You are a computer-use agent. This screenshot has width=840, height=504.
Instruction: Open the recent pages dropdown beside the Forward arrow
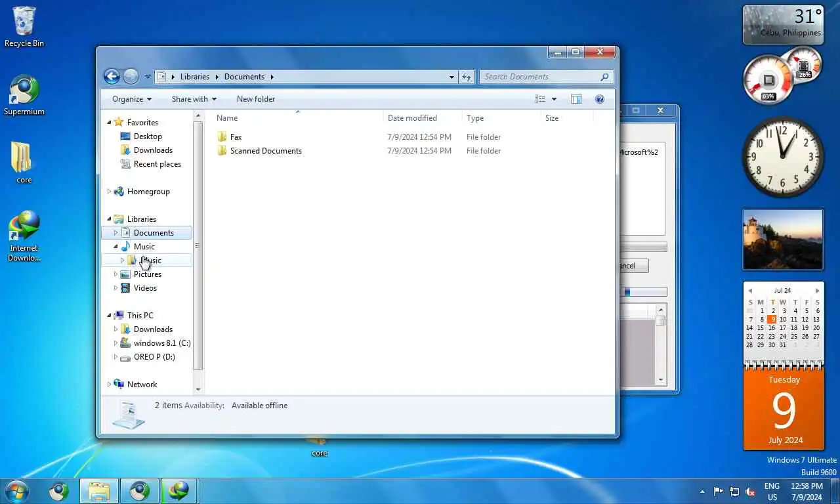148,77
